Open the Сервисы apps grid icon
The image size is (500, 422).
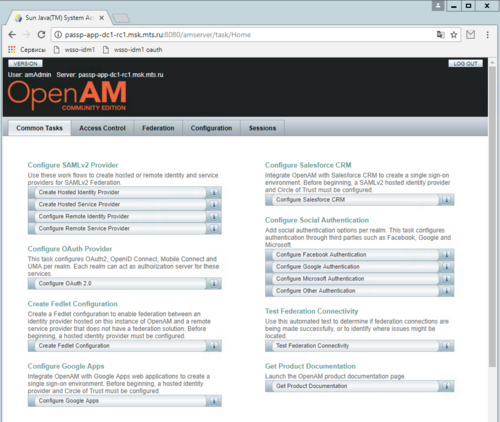click(x=12, y=50)
